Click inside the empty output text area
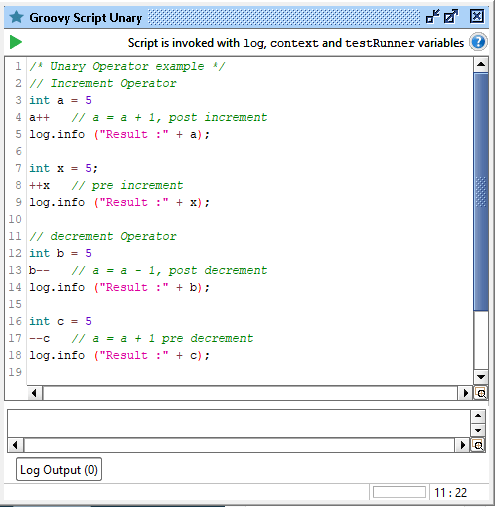Image resolution: width=496 pixels, height=508 pixels. (x=239, y=424)
